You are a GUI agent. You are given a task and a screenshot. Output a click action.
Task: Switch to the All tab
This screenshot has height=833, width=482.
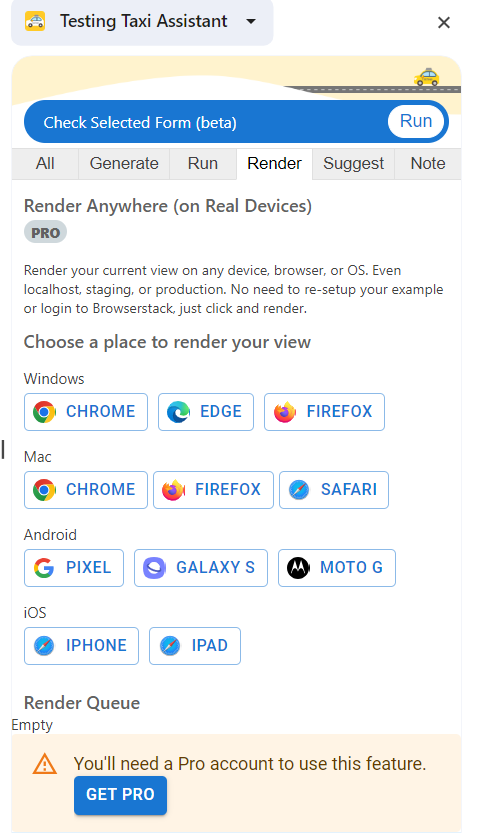[x=45, y=164]
